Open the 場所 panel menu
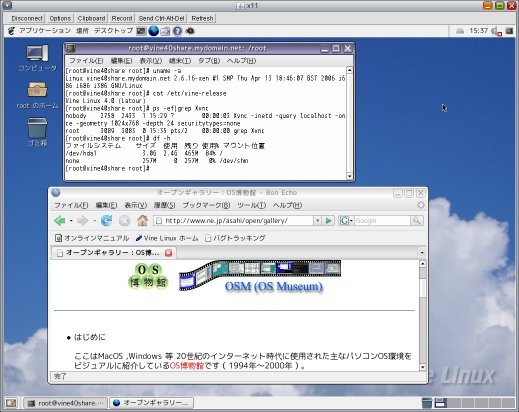 [x=82, y=31]
